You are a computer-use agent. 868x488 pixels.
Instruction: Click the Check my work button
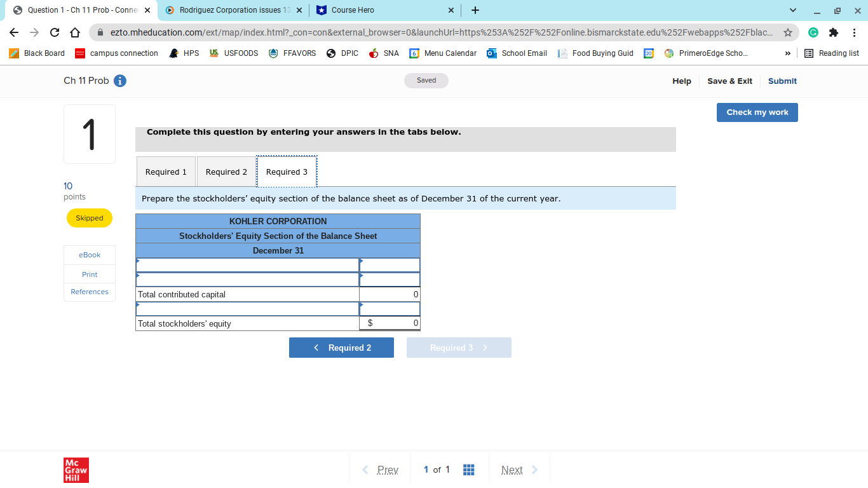pyautogui.click(x=757, y=112)
